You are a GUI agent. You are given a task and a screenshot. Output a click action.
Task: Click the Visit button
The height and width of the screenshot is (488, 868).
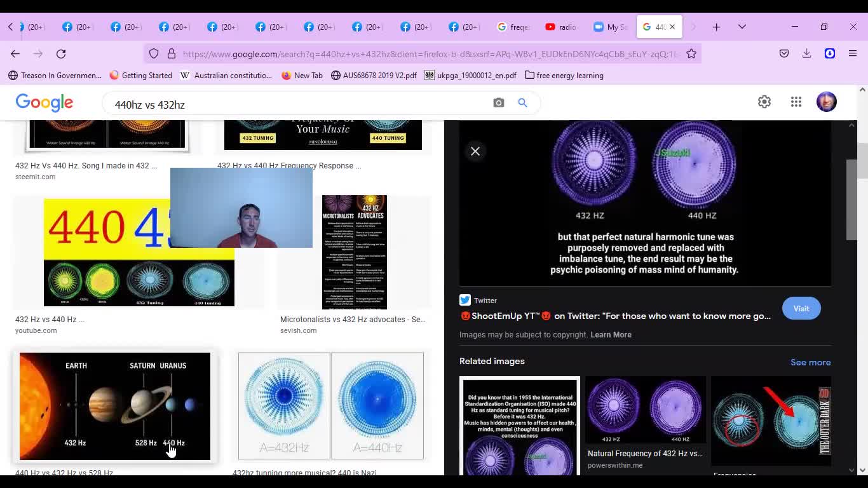point(801,308)
